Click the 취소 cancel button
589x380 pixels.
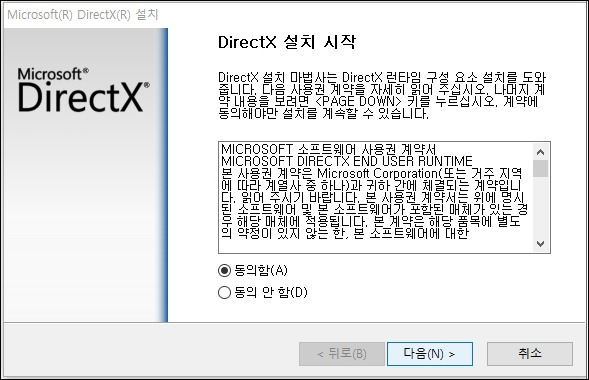530,354
